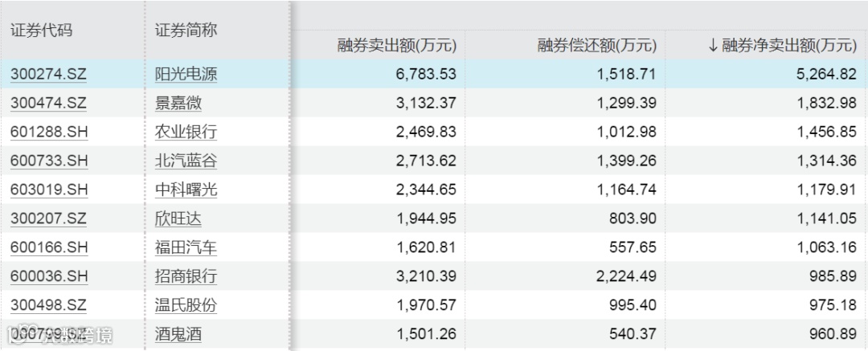
Task: Open stock code 600036.SH link
Action: [49, 276]
